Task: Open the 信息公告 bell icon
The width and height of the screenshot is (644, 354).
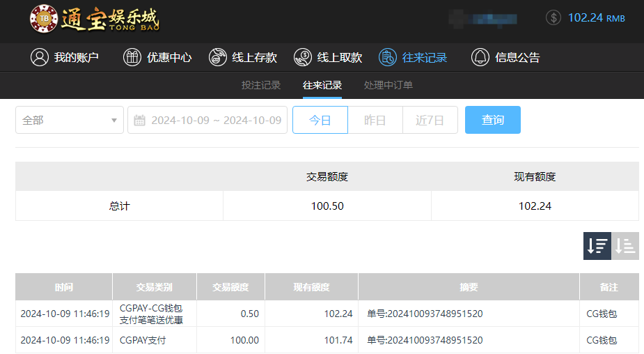Action: (x=480, y=58)
